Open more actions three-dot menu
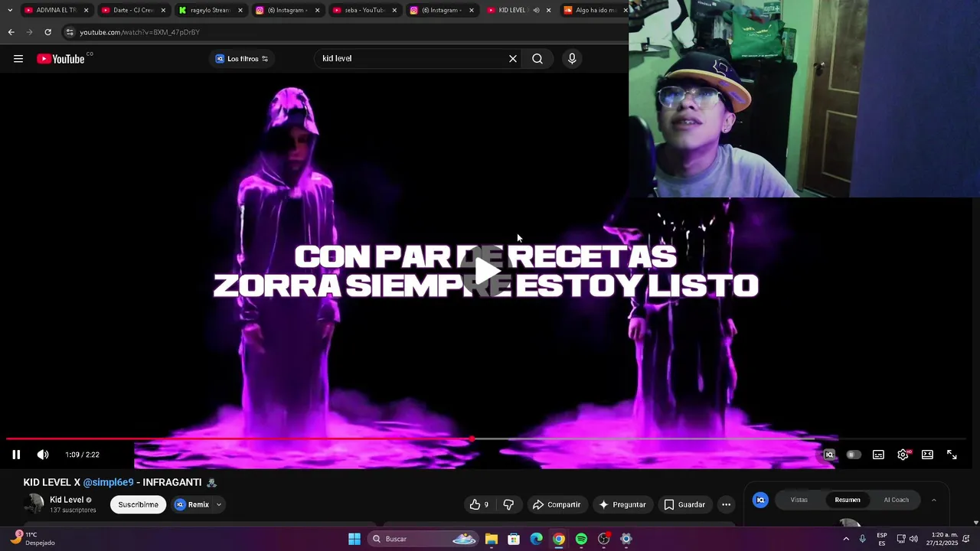 [x=726, y=504]
